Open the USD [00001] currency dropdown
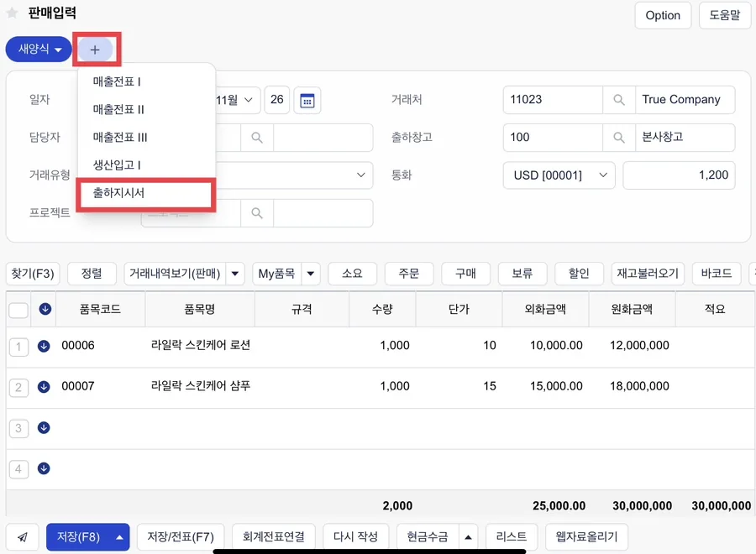The width and height of the screenshot is (756, 554). [559, 175]
